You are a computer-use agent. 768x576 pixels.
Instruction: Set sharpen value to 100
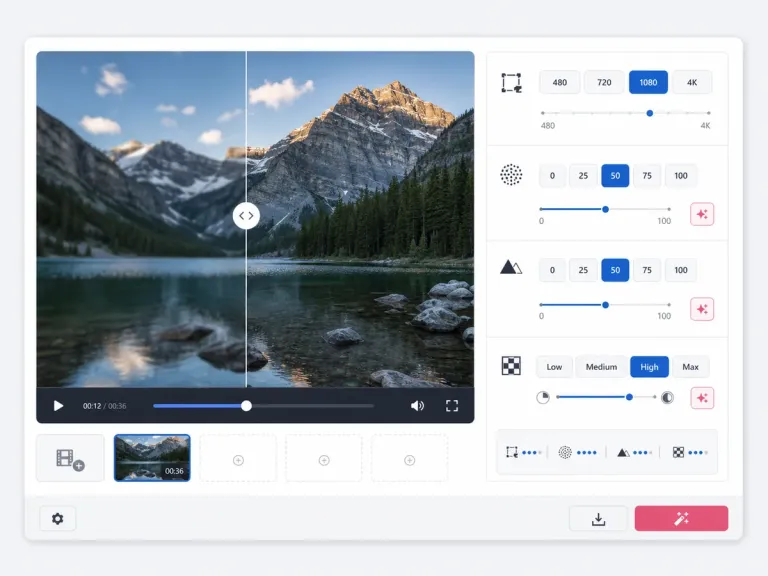[681, 270]
